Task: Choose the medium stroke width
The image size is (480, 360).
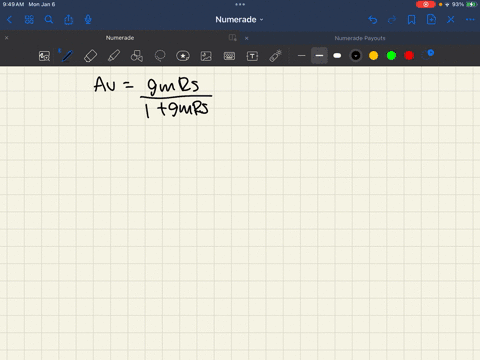Action: (319, 56)
